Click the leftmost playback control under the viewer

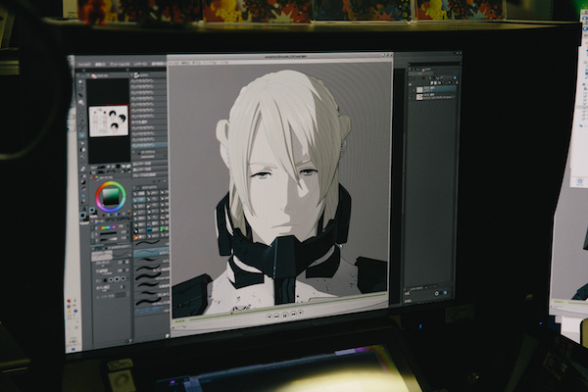[269, 317]
